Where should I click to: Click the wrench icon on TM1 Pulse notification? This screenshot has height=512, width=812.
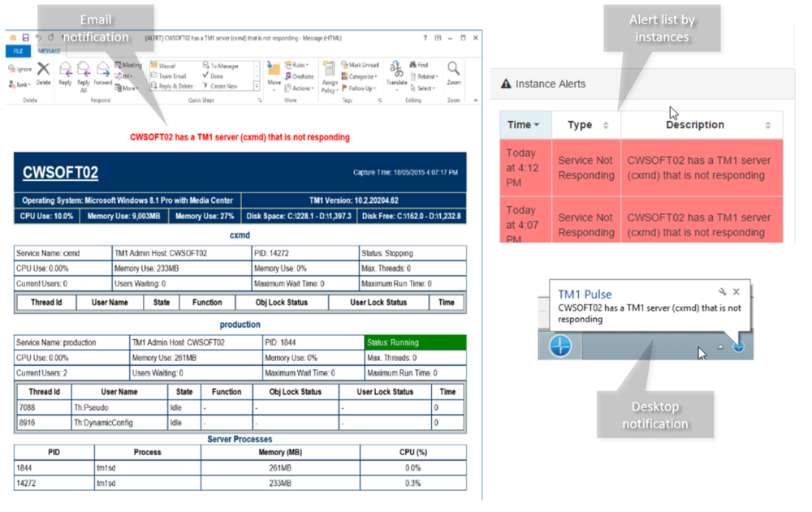pos(722,292)
